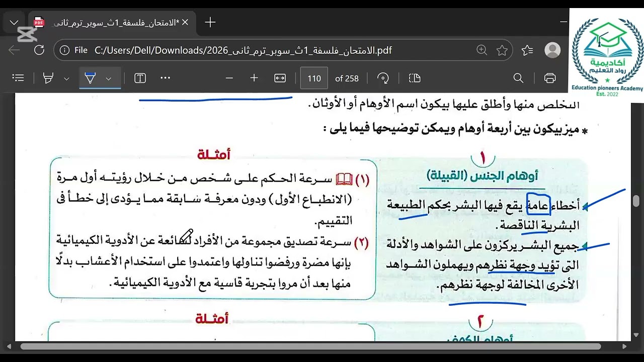Click horizontal scrollbar right arrow
The height and width of the screenshot is (362, 644).
pyautogui.click(x=625, y=346)
